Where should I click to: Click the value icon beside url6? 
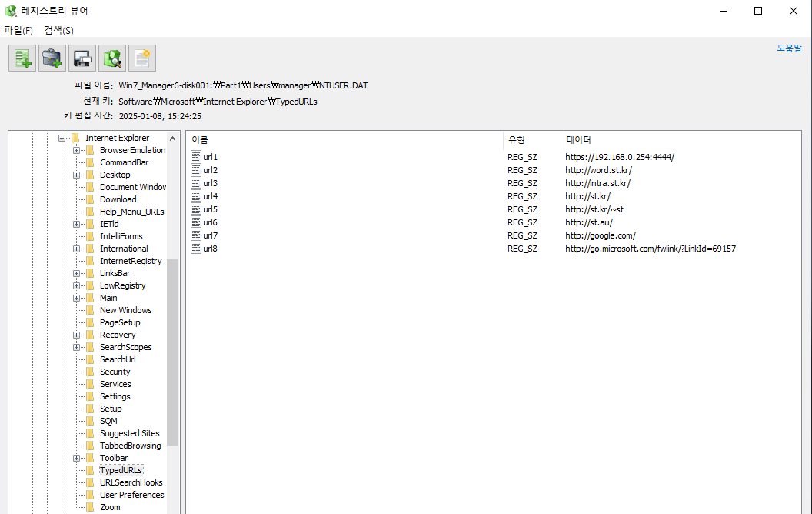pyautogui.click(x=196, y=222)
